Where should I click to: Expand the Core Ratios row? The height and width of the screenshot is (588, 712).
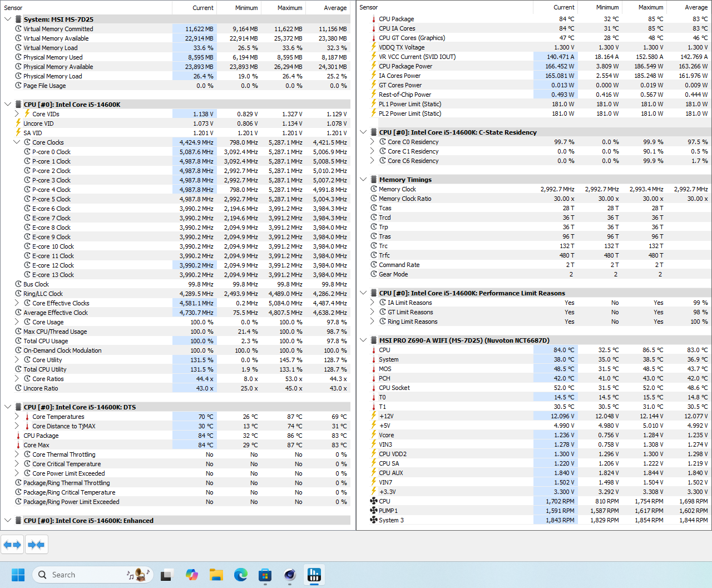coord(17,379)
